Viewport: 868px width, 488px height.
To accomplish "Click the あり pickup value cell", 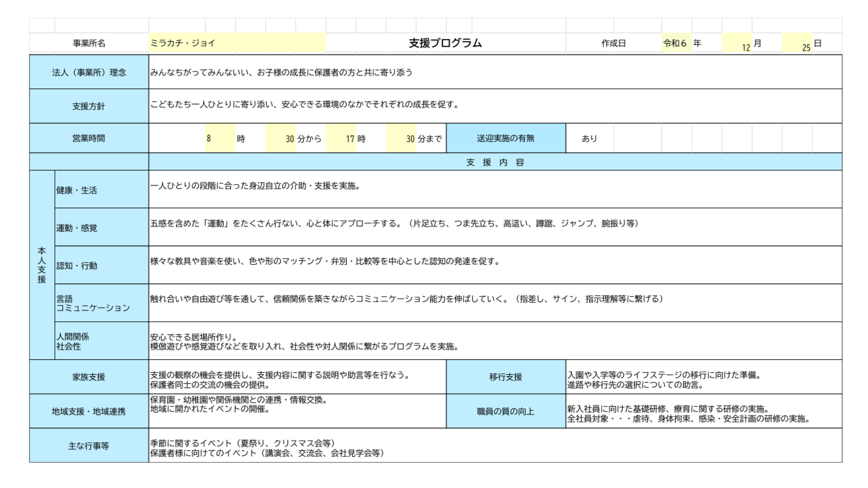I will click(590, 137).
